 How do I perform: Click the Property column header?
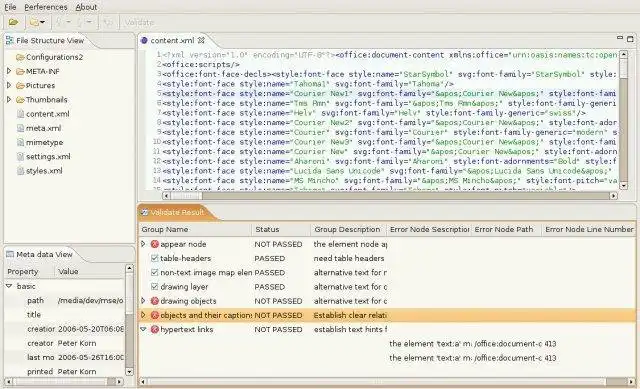point(29,272)
